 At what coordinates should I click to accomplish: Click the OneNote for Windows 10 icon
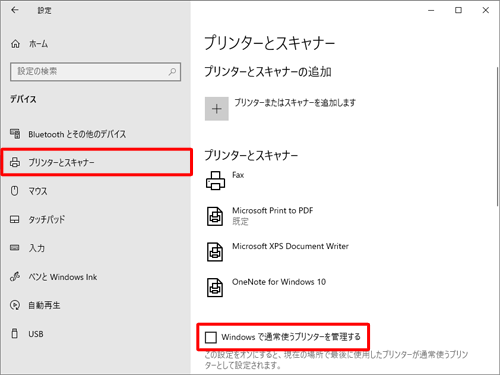pyautogui.click(x=215, y=287)
